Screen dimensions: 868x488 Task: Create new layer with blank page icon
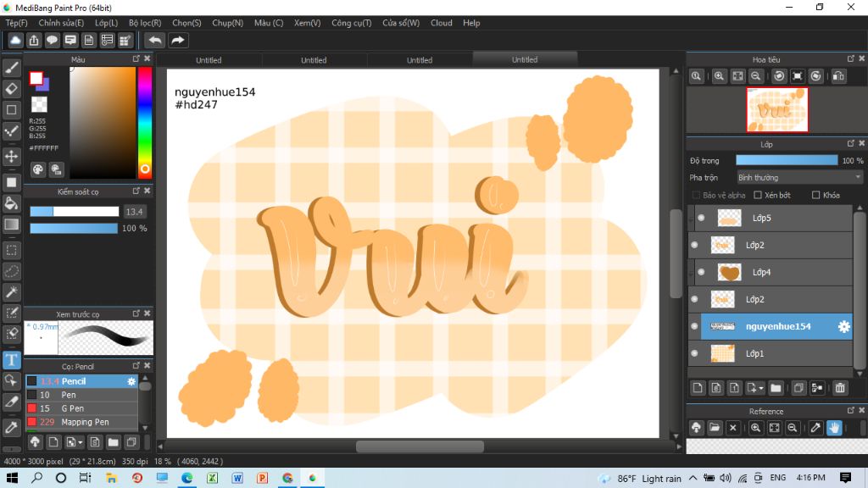coord(698,388)
